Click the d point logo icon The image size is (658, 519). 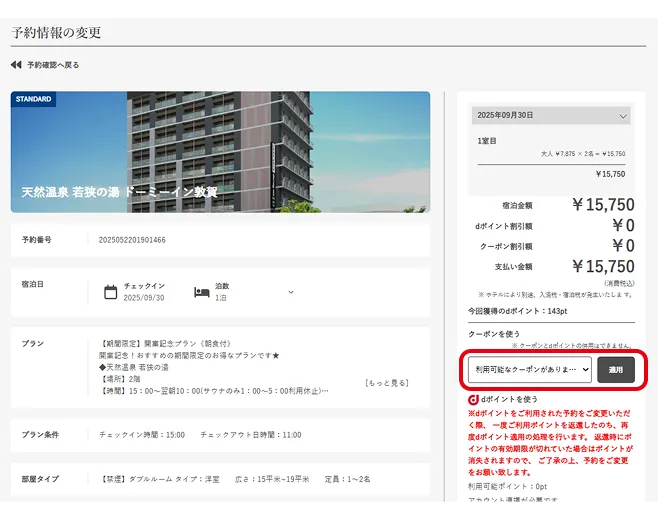pyautogui.click(x=473, y=399)
